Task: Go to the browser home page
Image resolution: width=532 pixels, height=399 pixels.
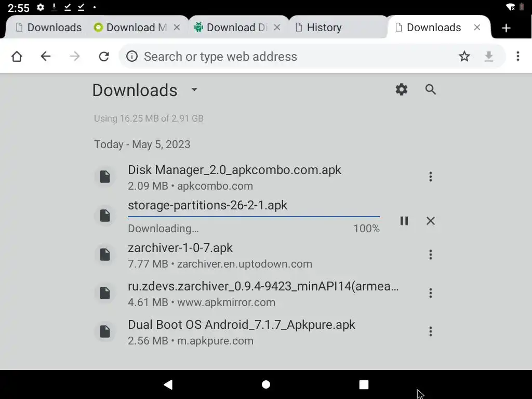Action: [17, 56]
